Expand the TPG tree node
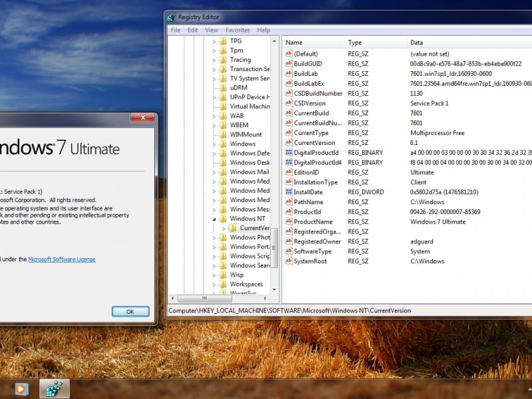532x399 pixels. tap(214, 41)
